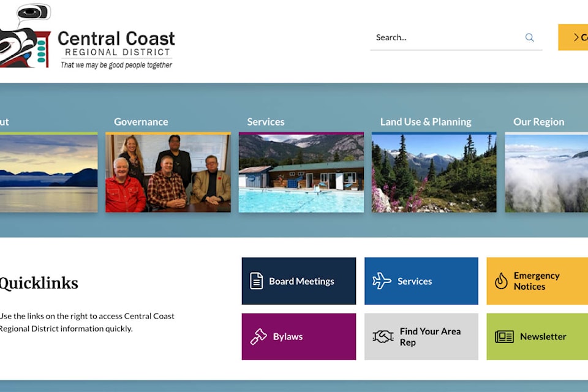This screenshot has width=588, height=392.
Task: Click the sunset inlet photo
Action: point(49,173)
